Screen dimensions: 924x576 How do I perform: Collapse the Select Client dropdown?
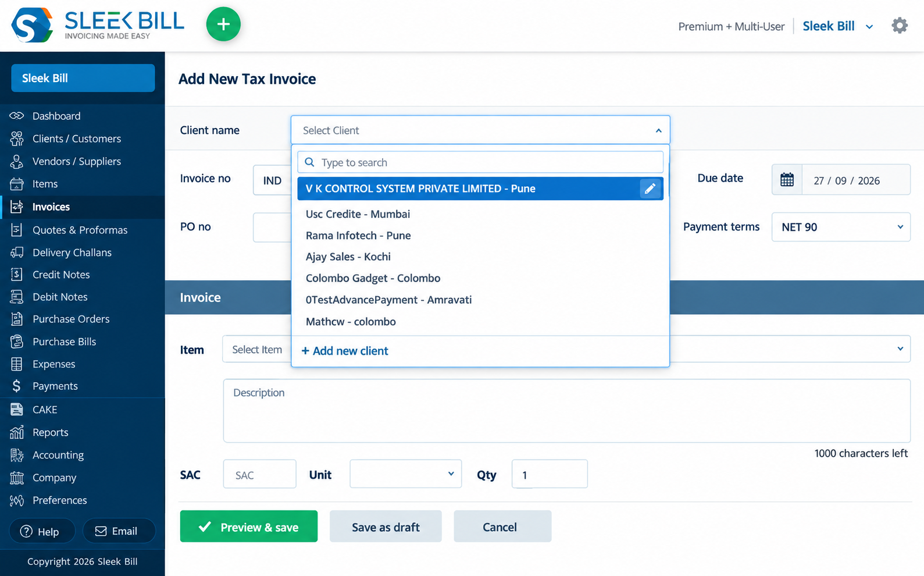(658, 130)
